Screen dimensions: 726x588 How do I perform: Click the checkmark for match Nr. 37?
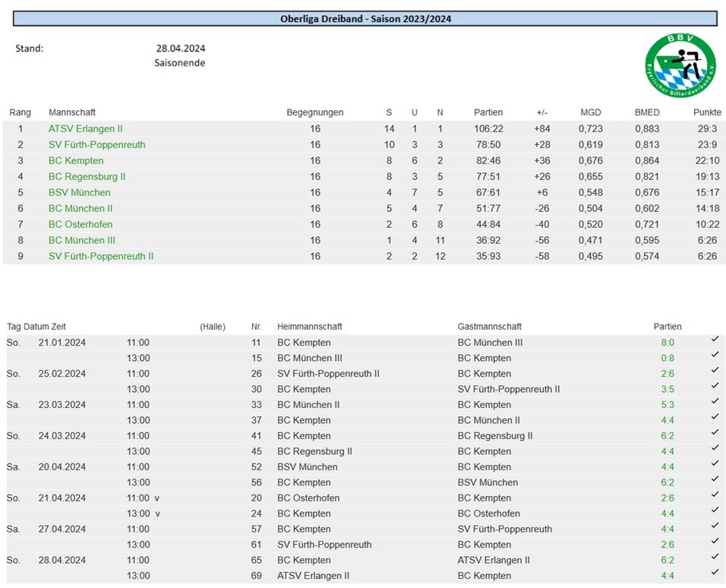[715, 416]
